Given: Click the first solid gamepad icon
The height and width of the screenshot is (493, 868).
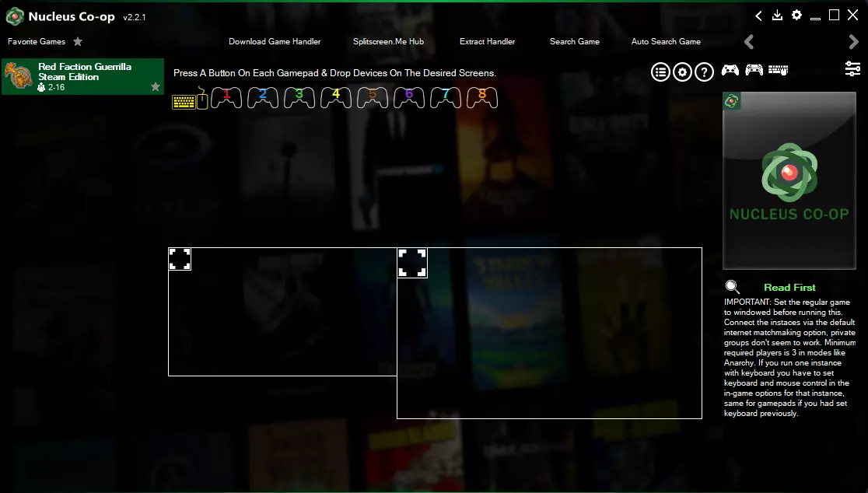Looking at the screenshot, I should [730, 70].
